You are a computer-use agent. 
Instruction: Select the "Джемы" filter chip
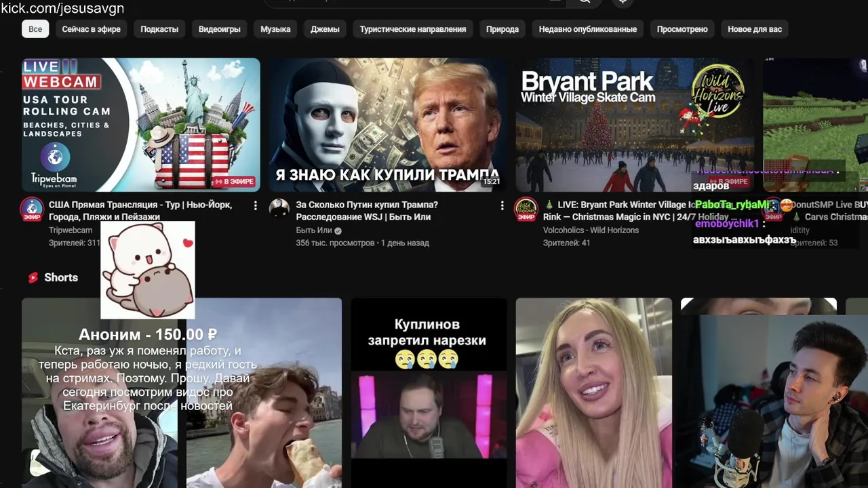point(325,29)
